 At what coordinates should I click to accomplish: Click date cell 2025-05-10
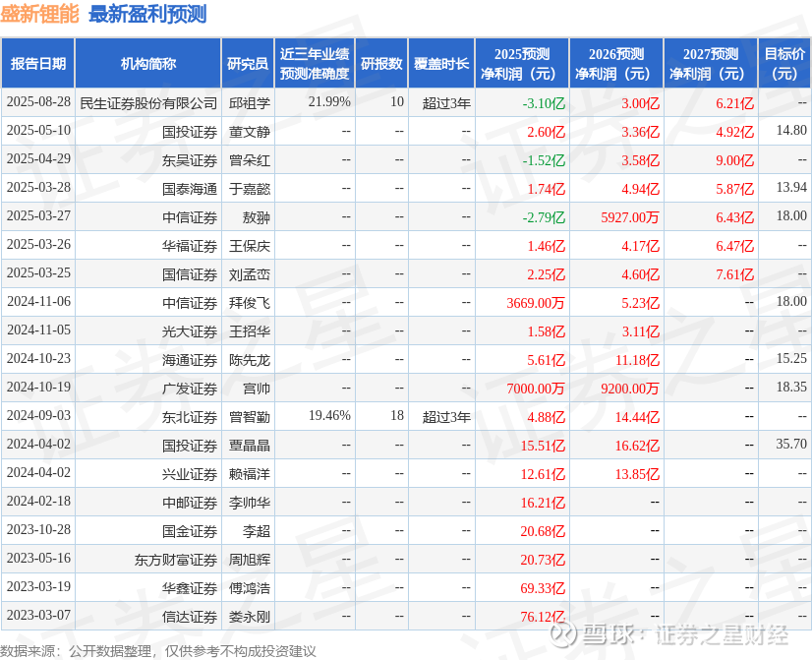click(x=39, y=131)
